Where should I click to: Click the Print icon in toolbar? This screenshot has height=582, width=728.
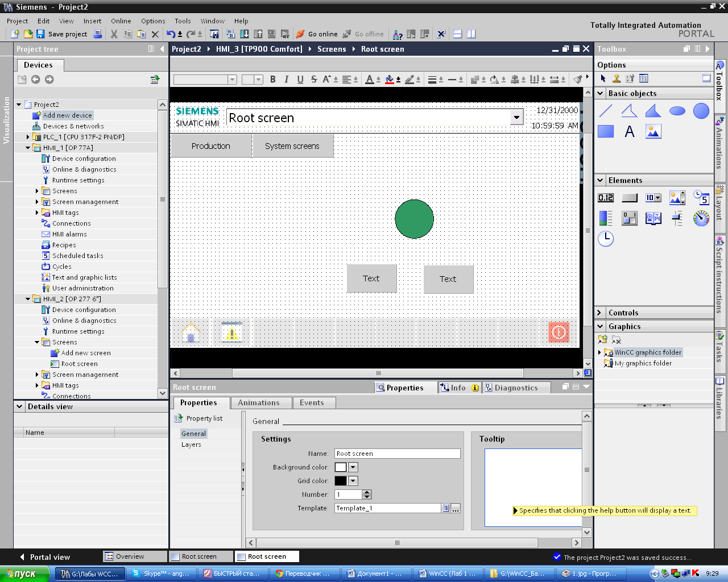tap(97, 34)
